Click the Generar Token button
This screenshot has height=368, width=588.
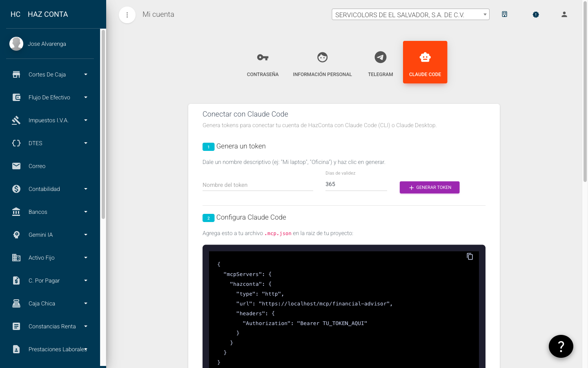click(x=430, y=187)
